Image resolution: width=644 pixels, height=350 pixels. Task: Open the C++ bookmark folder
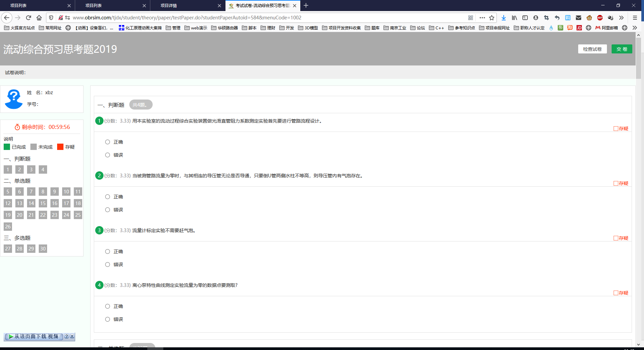tap(437, 28)
